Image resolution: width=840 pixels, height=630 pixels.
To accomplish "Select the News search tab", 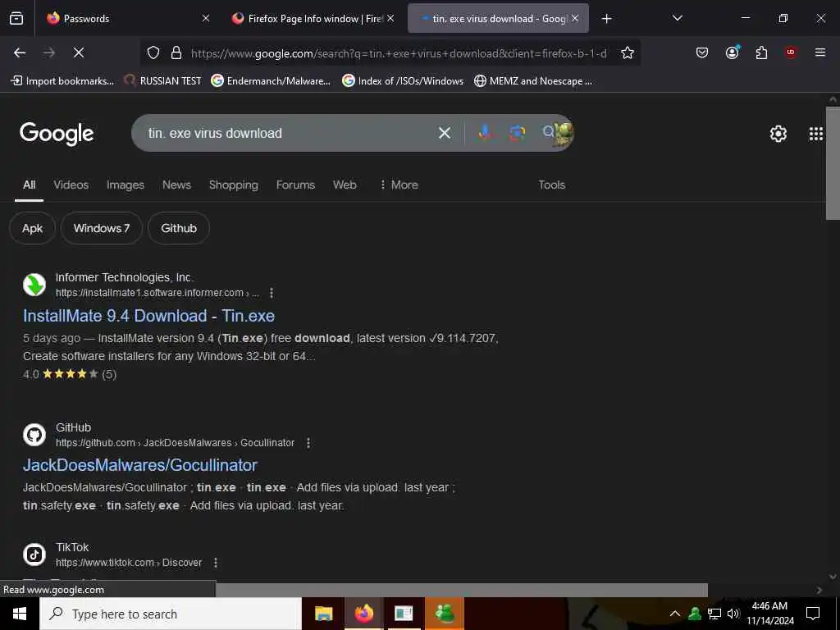I will (x=176, y=185).
